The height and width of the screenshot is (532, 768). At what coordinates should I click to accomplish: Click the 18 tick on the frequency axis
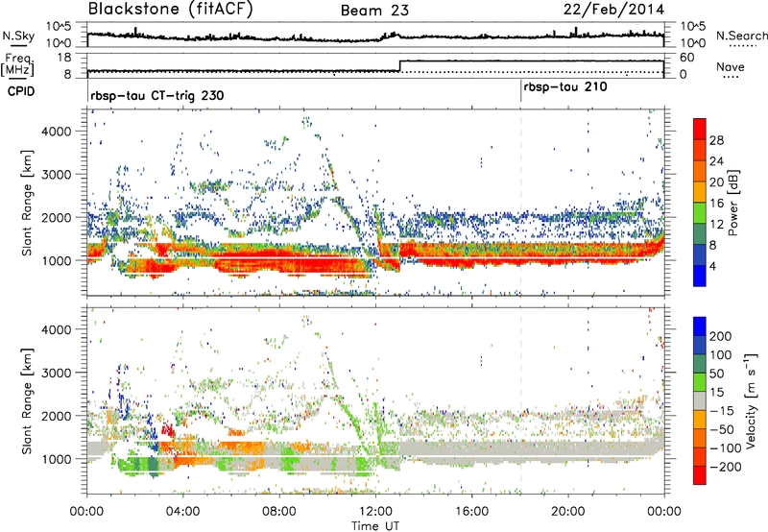point(64,58)
